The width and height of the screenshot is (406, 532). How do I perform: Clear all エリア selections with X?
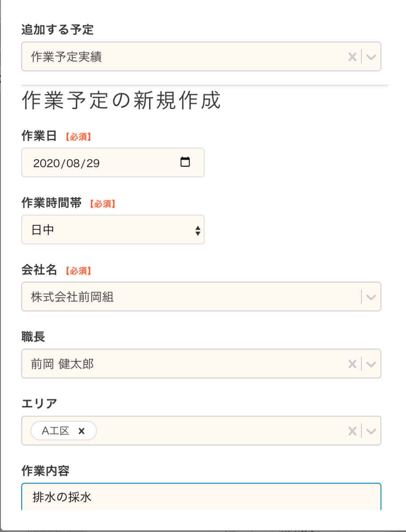point(352,431)
